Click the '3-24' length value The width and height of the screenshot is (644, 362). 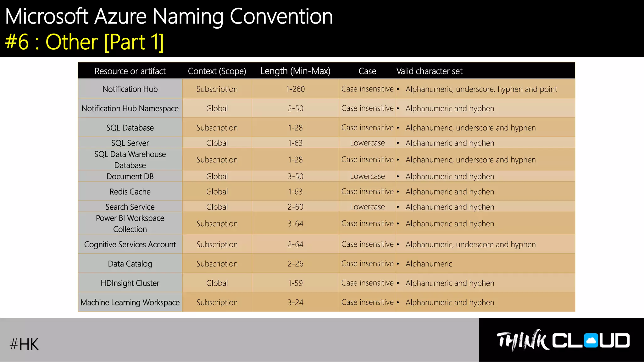pyautogui.click(x=295, y=302)
